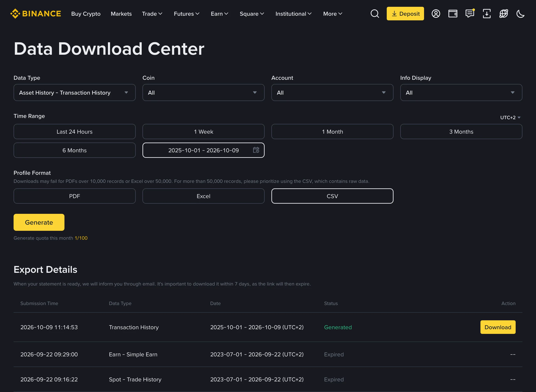Viewport: 536px width, 392px height.
Task: Open the Account dropdown
Action: point(332,92)
